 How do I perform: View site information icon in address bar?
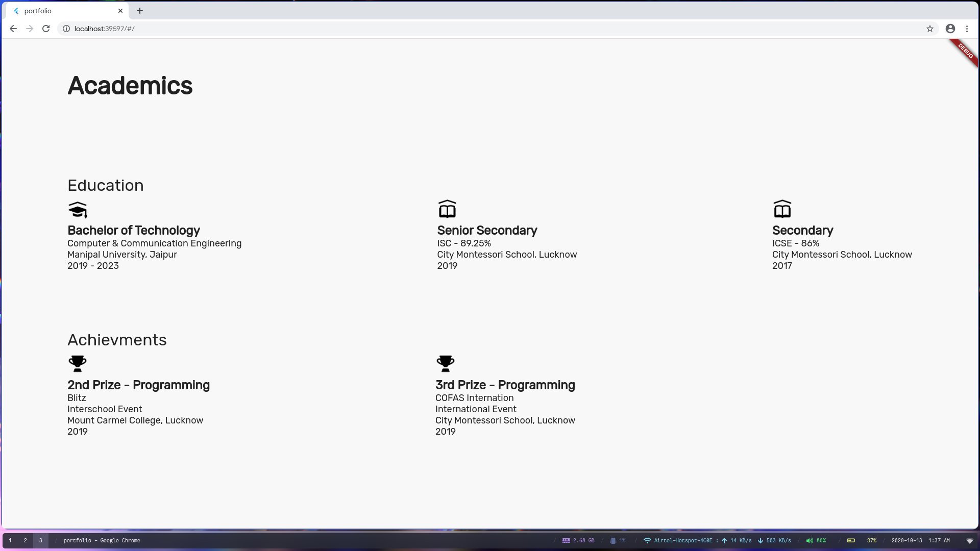click(x=66, y=29)
